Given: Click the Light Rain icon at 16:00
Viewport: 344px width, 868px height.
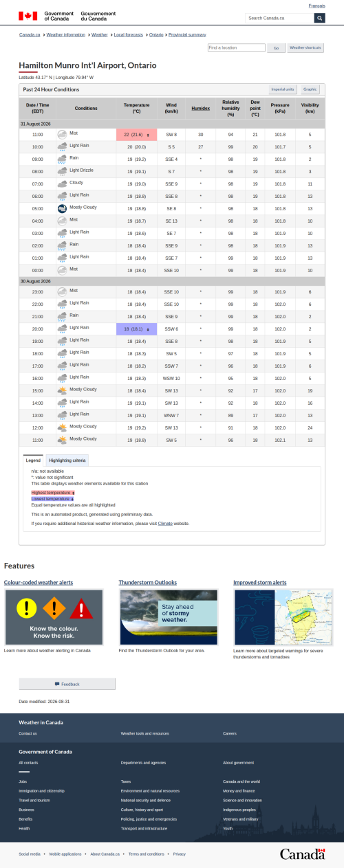Looking at the screenshot, I should coord(62,378).
